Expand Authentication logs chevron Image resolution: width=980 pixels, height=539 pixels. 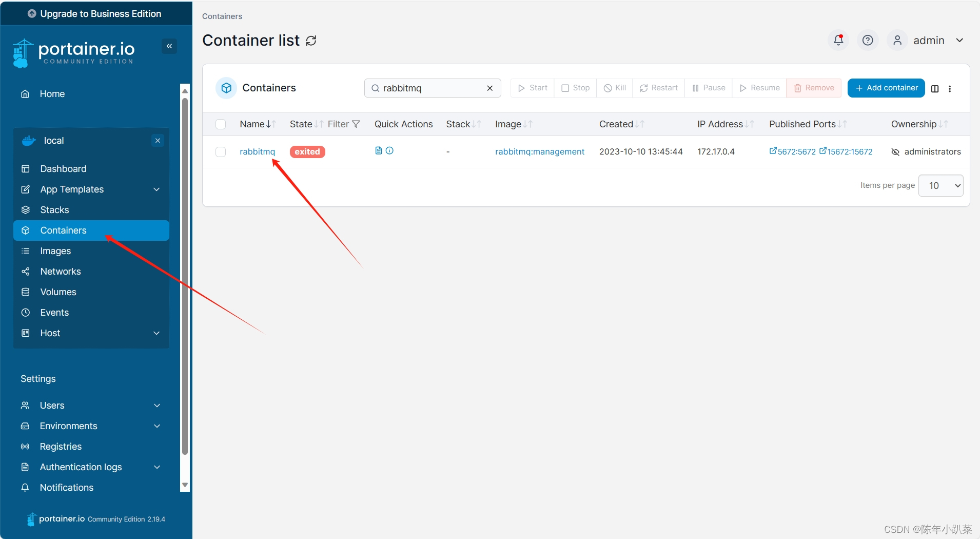(157, 467)
